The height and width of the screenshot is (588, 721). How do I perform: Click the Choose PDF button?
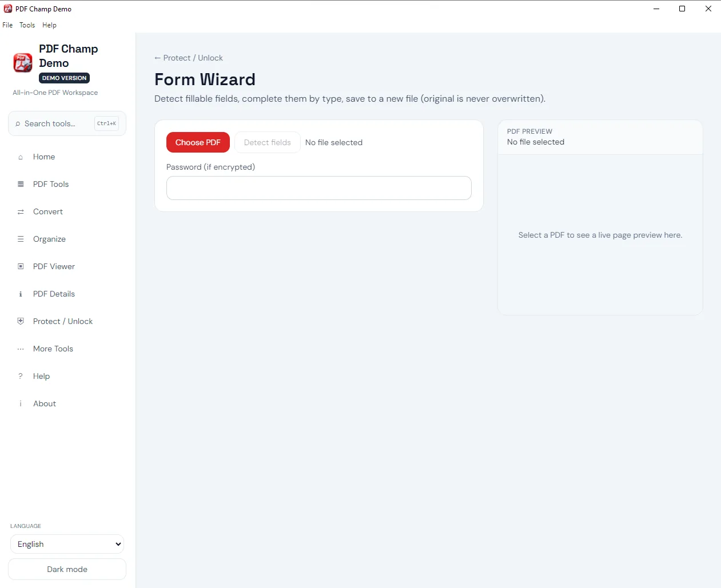[198, 142]
